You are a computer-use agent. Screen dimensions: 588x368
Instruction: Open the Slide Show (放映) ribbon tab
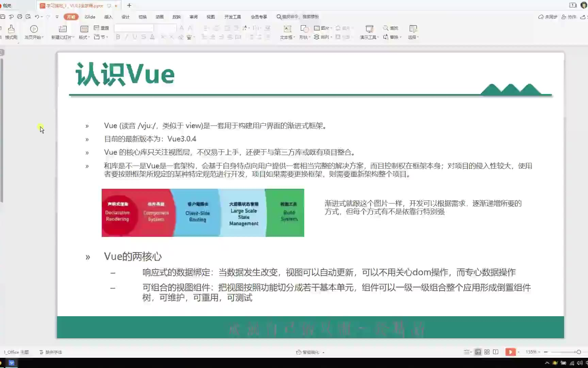click(x=177, y=17)
